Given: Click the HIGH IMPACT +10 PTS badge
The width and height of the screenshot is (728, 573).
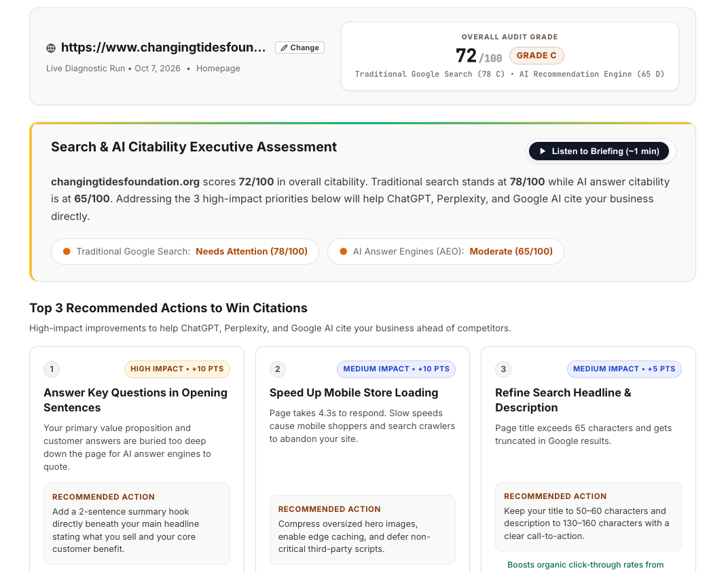Looking at the screenshot, I should (x=177, y=369).
